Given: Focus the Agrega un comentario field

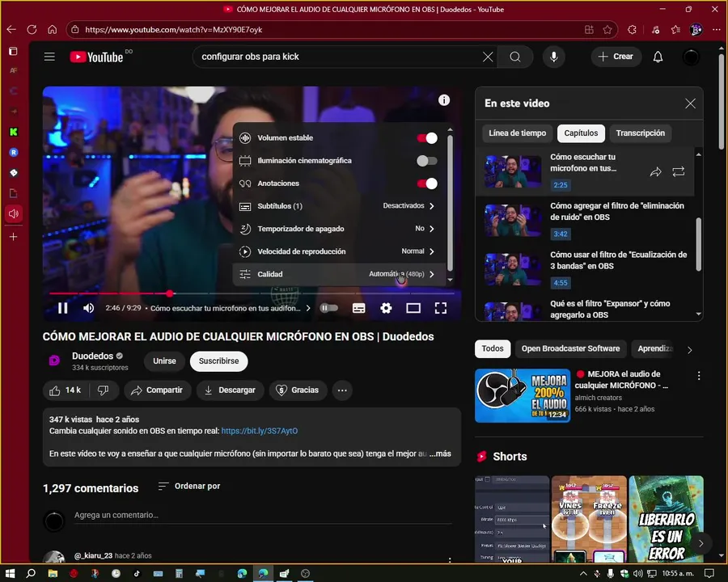Looking at the screenshot, I should click(263, 516).
